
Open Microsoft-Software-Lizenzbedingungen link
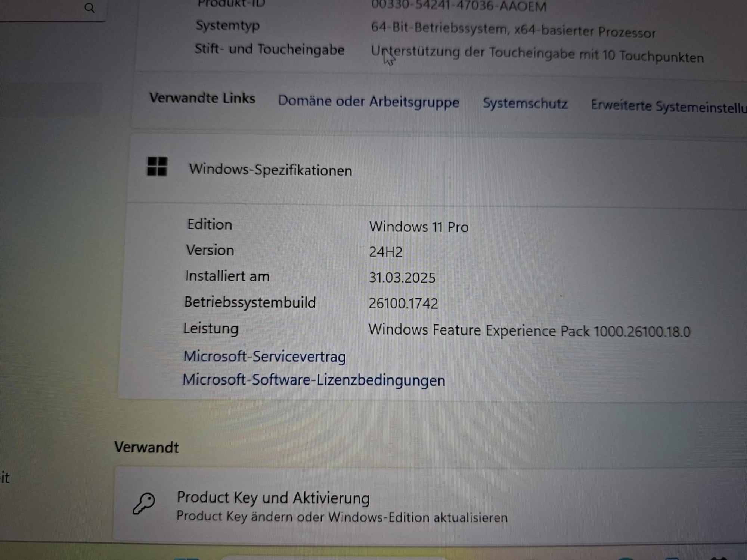click(x=314, y=380)
